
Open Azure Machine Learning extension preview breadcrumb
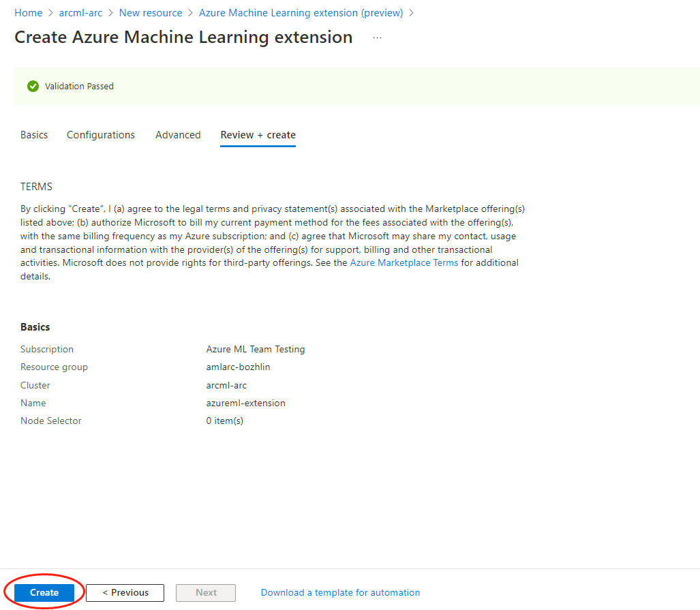click(301, 12)
